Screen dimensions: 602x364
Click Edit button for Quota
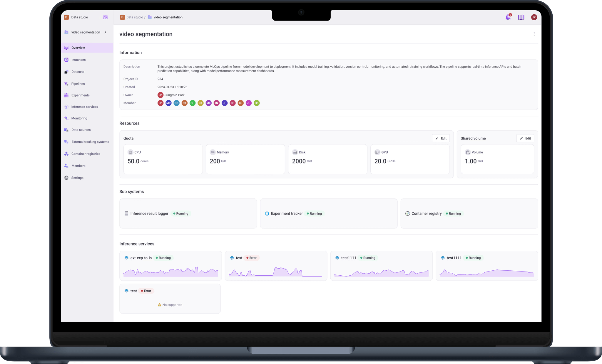tap(441, 139)
